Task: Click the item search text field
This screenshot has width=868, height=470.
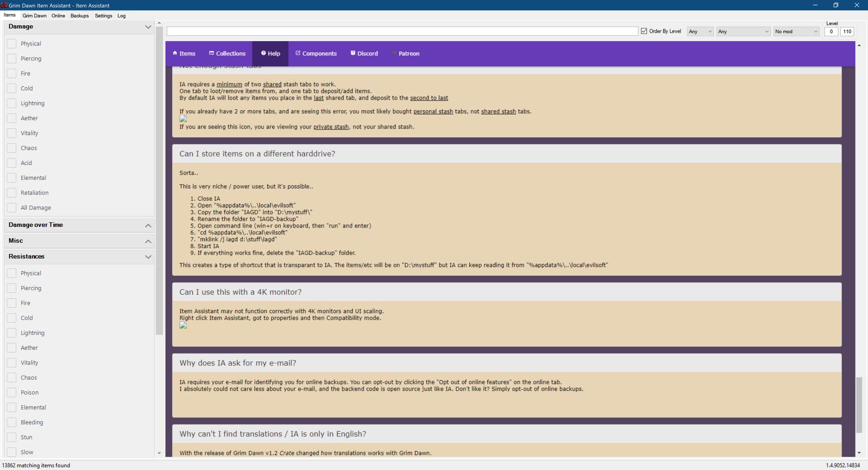Action: click(x=402, y=31)
